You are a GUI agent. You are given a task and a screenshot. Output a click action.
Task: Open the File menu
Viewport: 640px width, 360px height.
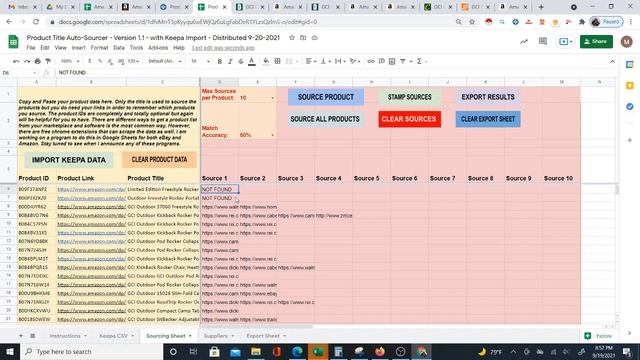pos(31,48)
